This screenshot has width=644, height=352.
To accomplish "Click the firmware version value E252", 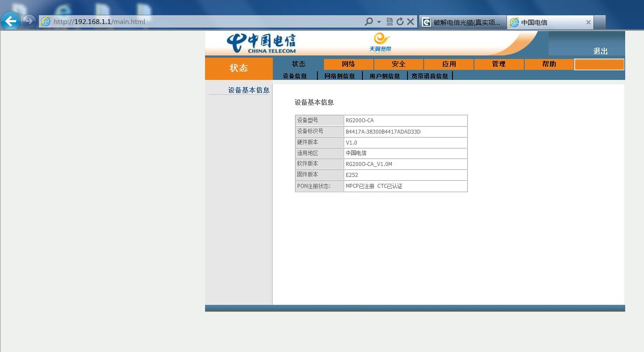I will [352, 175].
